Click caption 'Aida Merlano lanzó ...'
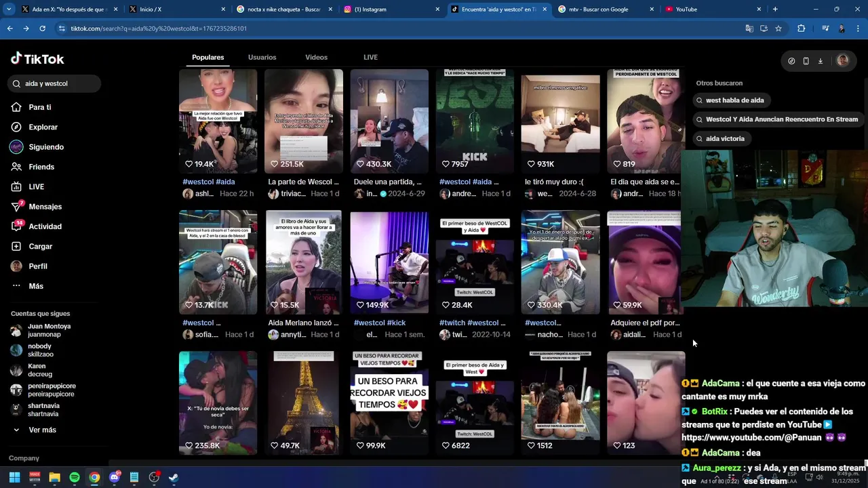The image size is (868, 488). (x=303, y=323)
